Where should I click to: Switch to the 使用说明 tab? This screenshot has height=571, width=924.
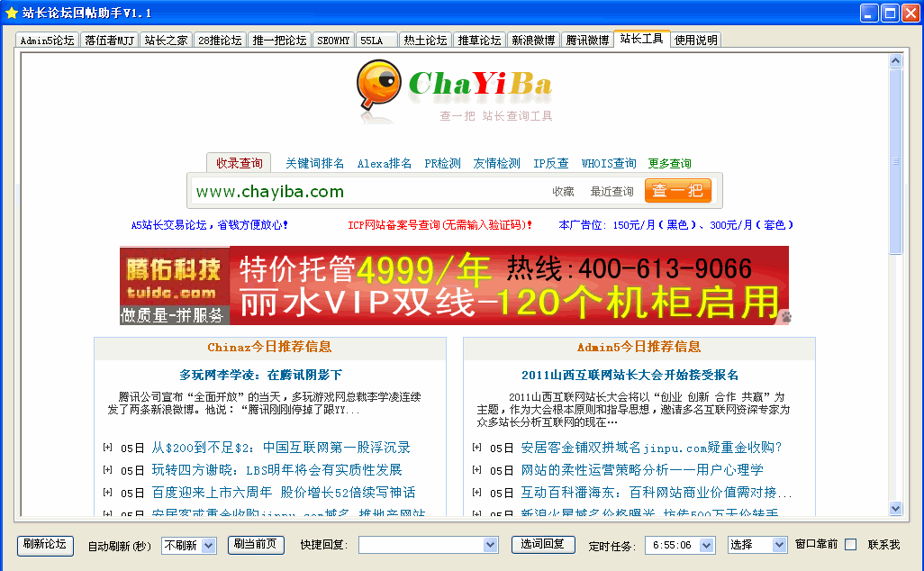696,40
